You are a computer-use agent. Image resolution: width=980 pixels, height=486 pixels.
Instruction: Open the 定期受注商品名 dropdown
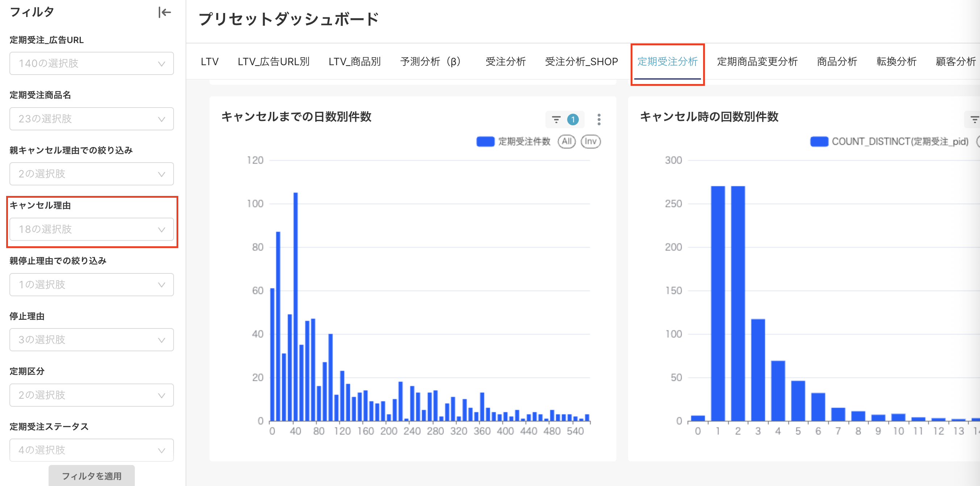[92, 119]
